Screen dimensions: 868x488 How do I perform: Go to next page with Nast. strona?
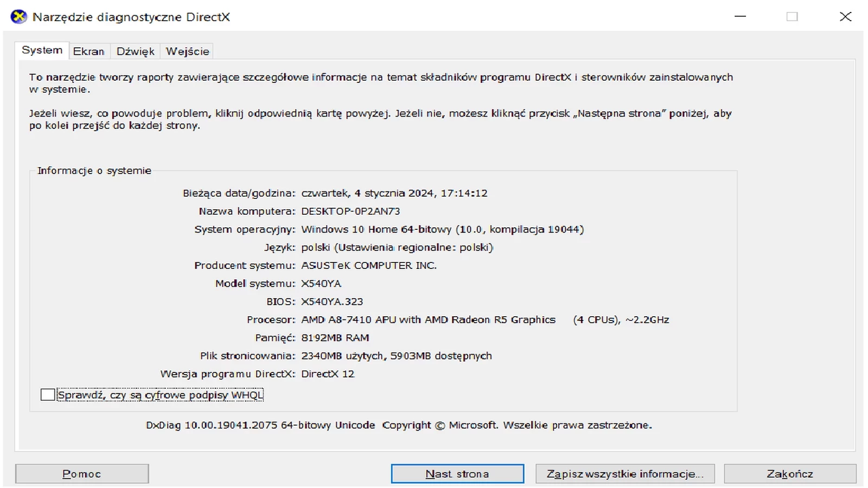click(x=457, y=474)
